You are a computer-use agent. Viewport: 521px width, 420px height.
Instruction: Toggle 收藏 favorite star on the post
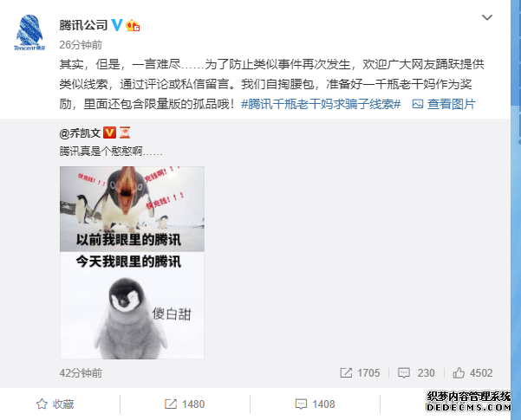55,404
